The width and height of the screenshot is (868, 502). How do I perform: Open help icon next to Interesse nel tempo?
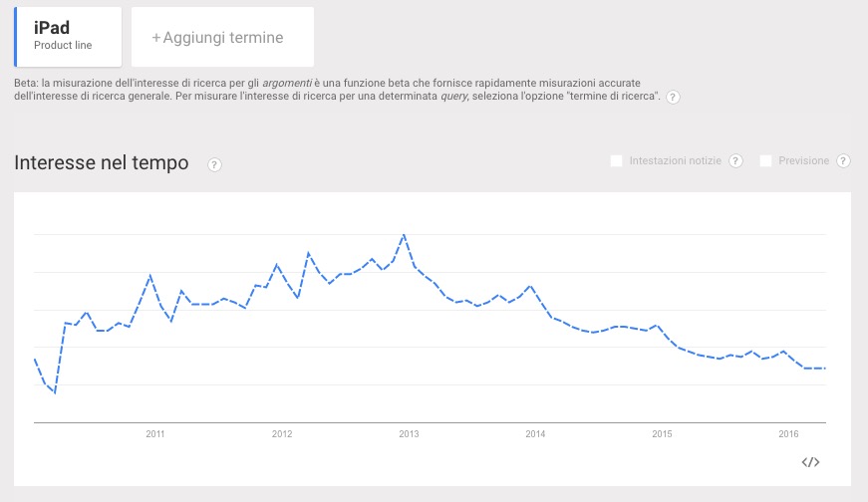coord(214,164)
